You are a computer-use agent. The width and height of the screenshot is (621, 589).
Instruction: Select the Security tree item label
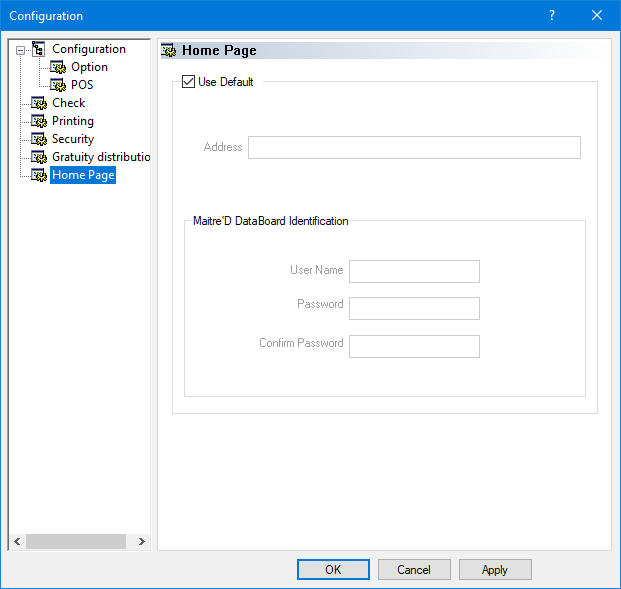(73, 139)
